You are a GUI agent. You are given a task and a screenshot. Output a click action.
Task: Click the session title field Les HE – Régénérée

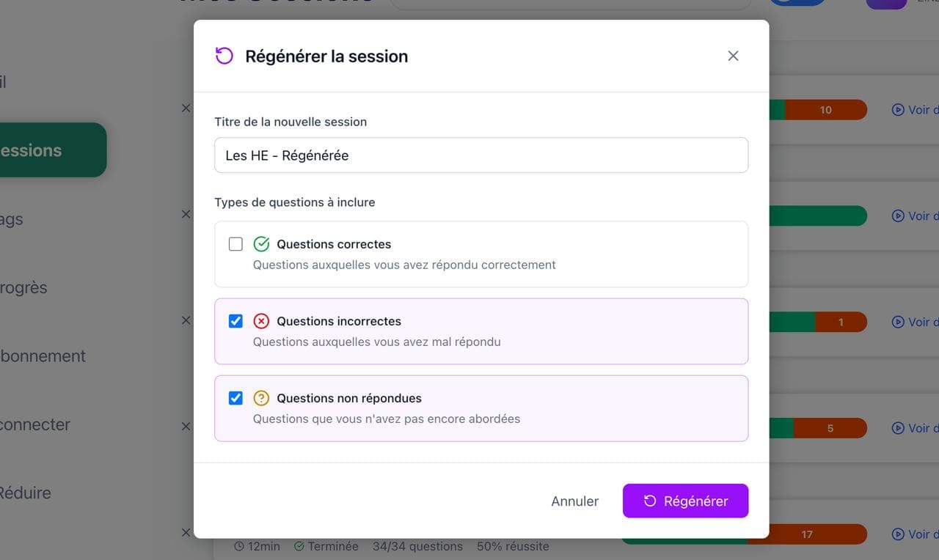pos(481,155)
